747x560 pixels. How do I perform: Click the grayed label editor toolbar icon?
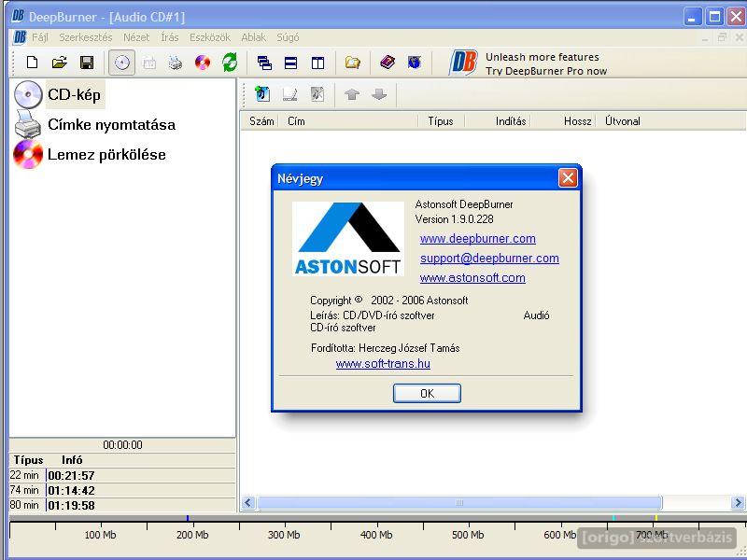tap(149, 63)
